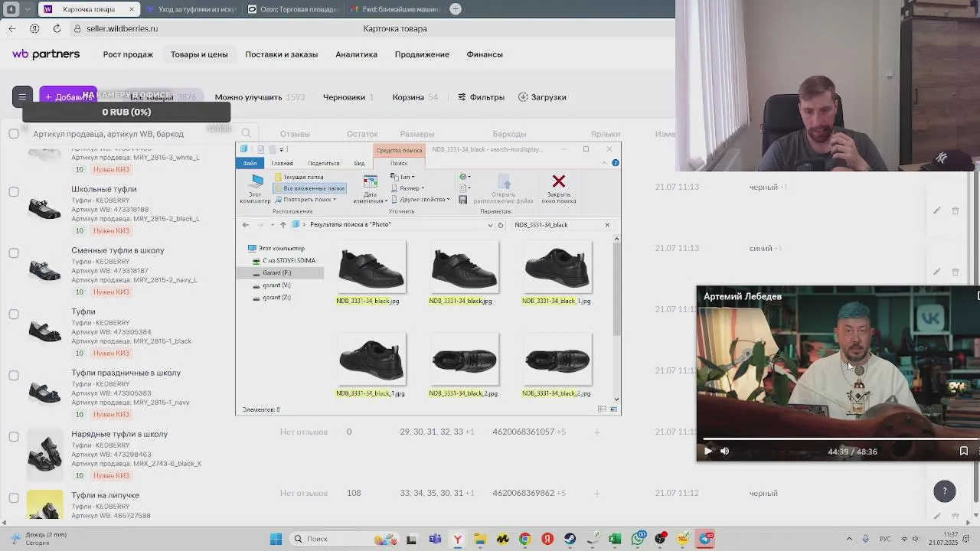Check the Туфли MRY_2815-1_black row checkbox
980x551 pixels.
(x=14, y=314)
